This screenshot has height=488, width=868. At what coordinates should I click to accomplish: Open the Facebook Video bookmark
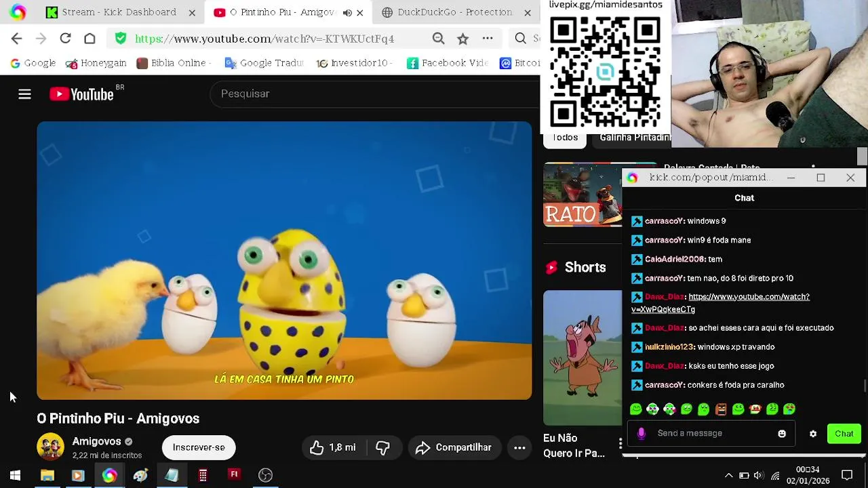click(448, 63)
